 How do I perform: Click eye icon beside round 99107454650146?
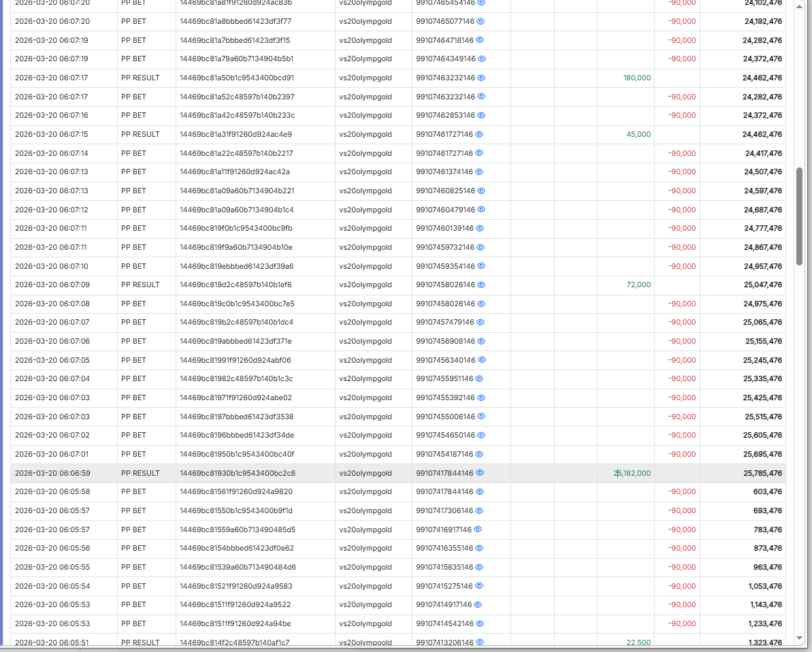[481, 435]
